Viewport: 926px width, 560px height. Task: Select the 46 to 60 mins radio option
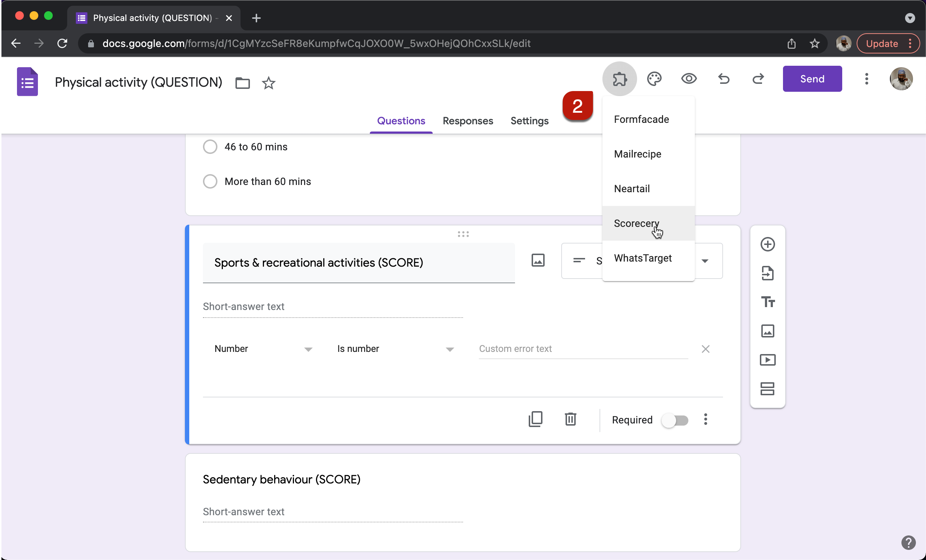click(x=210, y=147)
